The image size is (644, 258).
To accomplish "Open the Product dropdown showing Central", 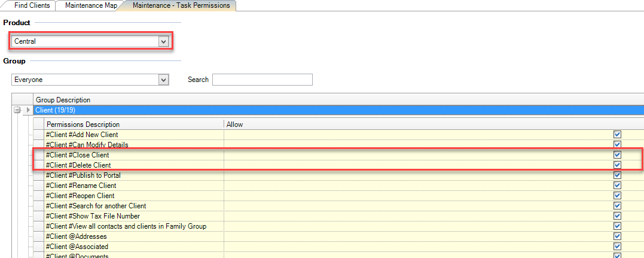I will (163, 41).
